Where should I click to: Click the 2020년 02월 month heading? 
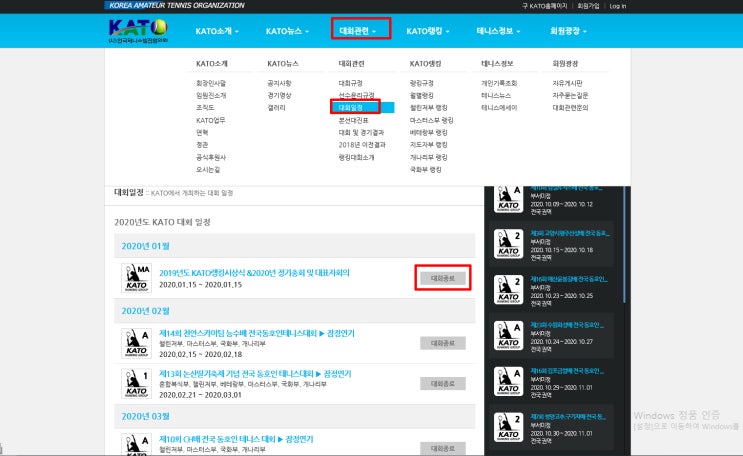pos(145,311)
